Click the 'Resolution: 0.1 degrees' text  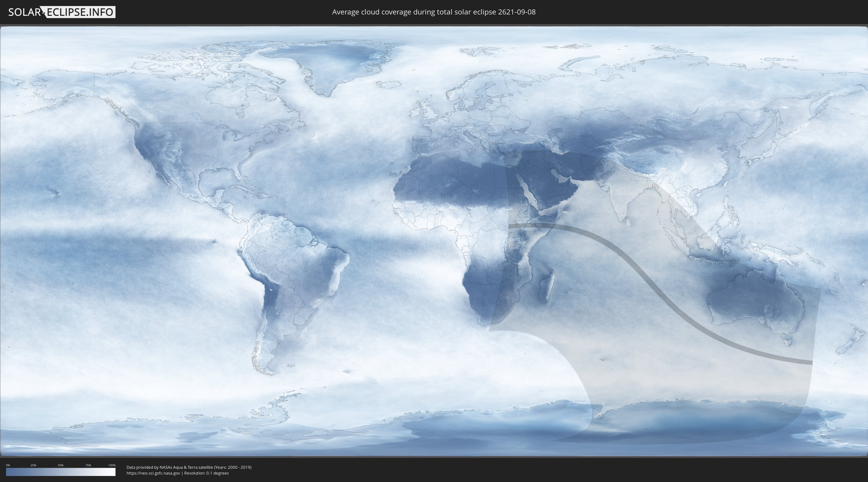[206, 473]
